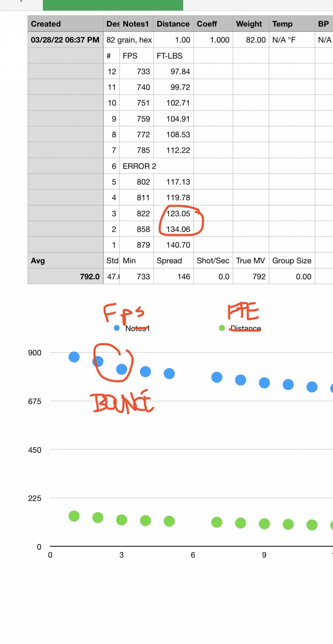Click the blue Notes1 legend dot
Screen dimensions: 333x644
click(x=117, y=328)
